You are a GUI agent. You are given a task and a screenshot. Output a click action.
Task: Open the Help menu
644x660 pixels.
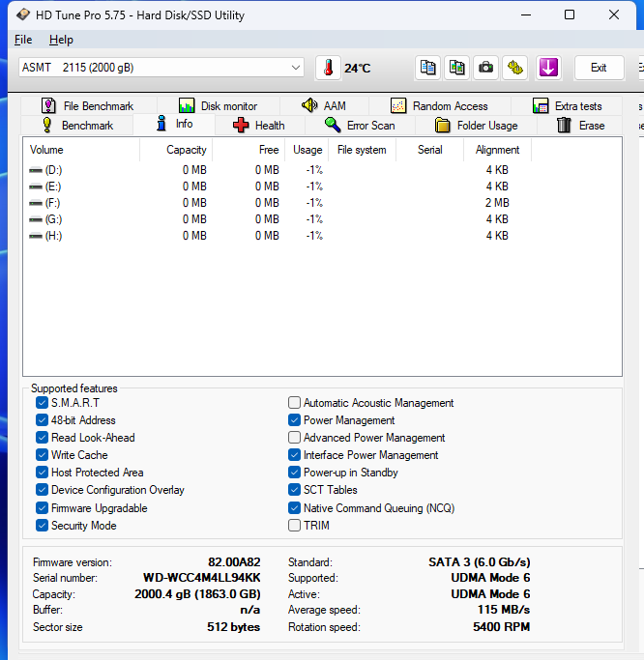pyautogui.click(x=61, y=40)
